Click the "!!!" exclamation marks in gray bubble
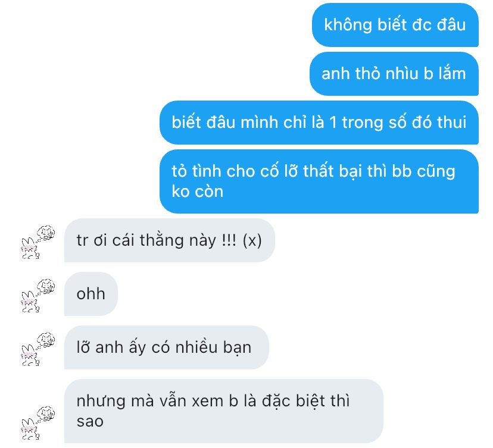Screen dimensions: 493x448 pos(229,240)
